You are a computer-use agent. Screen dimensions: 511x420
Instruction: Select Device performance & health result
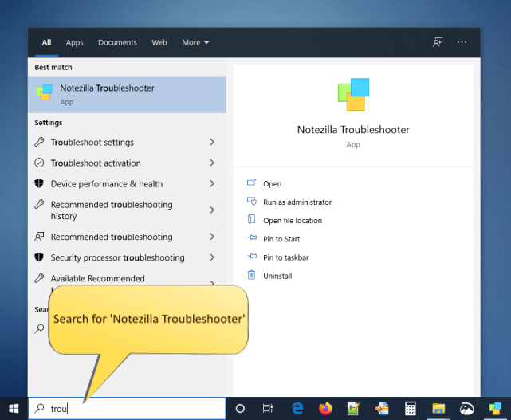pos(127,184)
